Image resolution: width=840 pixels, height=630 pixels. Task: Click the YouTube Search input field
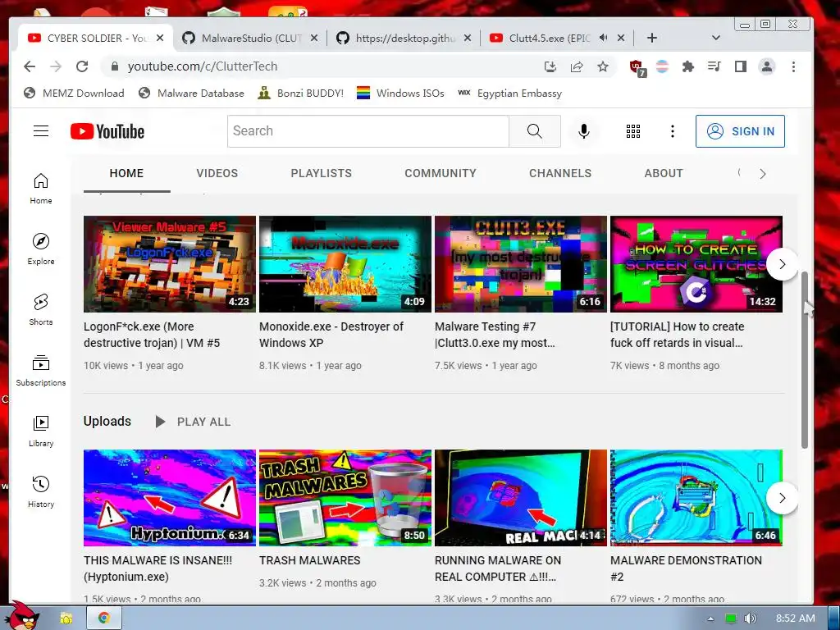368,131
